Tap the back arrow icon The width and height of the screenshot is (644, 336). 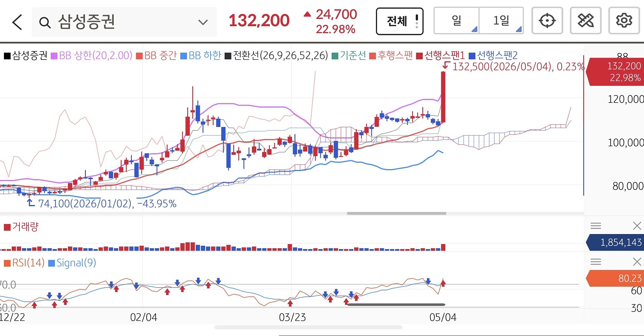(17, 22)
